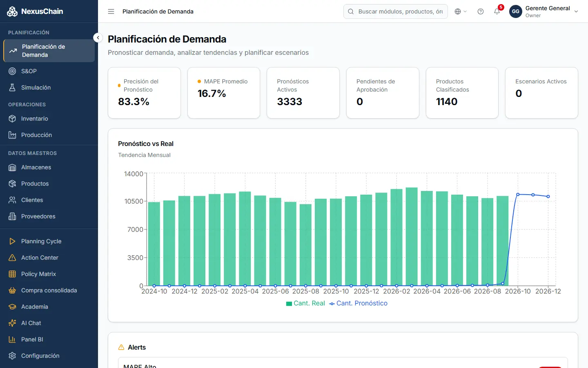Select Almacenes from the sidebar
Viewport: 588px width, 368px height.
click(x=49, y=167)
